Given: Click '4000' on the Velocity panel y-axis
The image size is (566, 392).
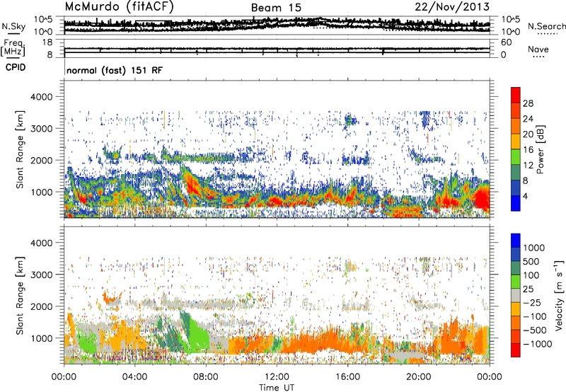Looking at the screenshot, I should coord(42,243).
